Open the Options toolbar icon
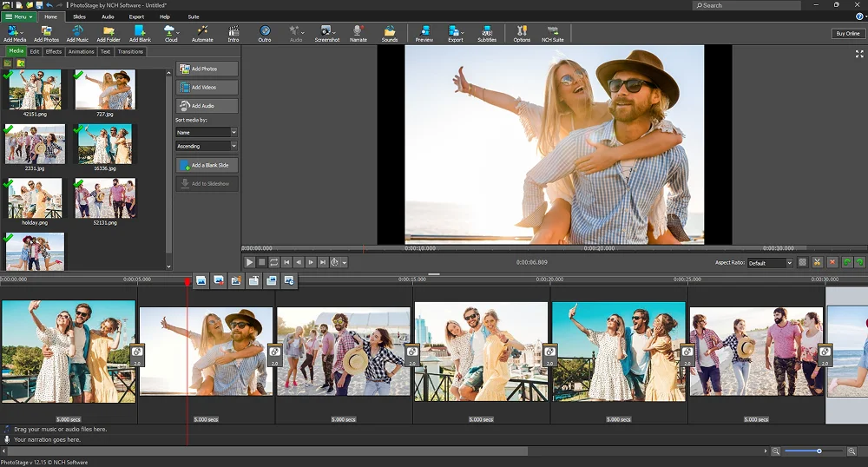This screenshot has height=467, width=868. click(x=522, y=33)
